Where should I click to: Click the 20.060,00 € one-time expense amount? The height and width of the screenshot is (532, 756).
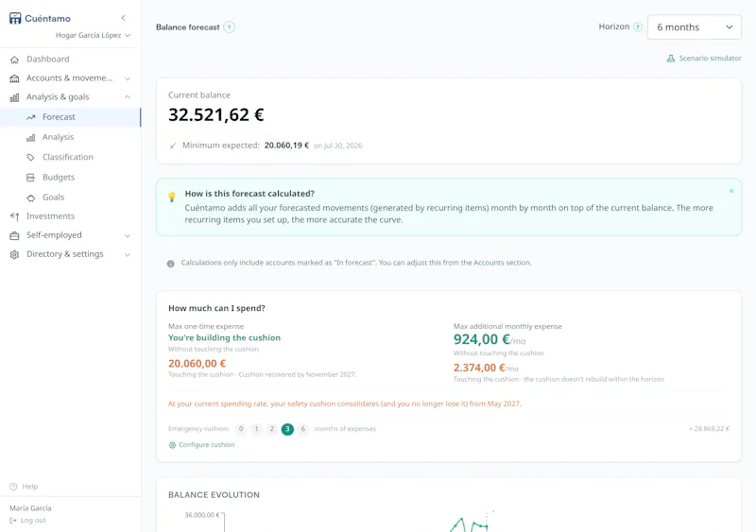197,364
